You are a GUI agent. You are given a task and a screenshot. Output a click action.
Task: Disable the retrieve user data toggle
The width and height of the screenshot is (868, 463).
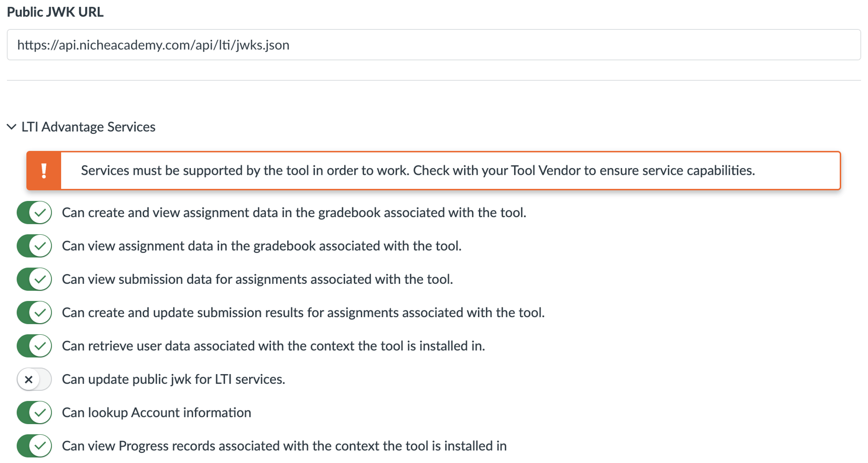coord(34,346)
